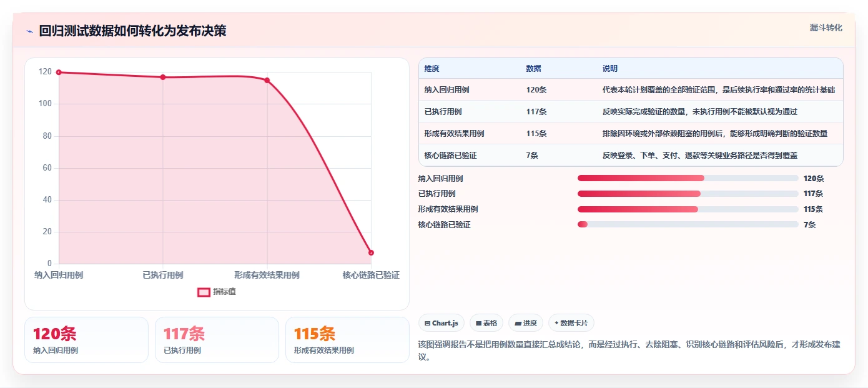The width and height of the screenshot is (868, 388).
Task: Click the title 回归测试数据如何转化为发布决策
Action: (x=132, y=31)
